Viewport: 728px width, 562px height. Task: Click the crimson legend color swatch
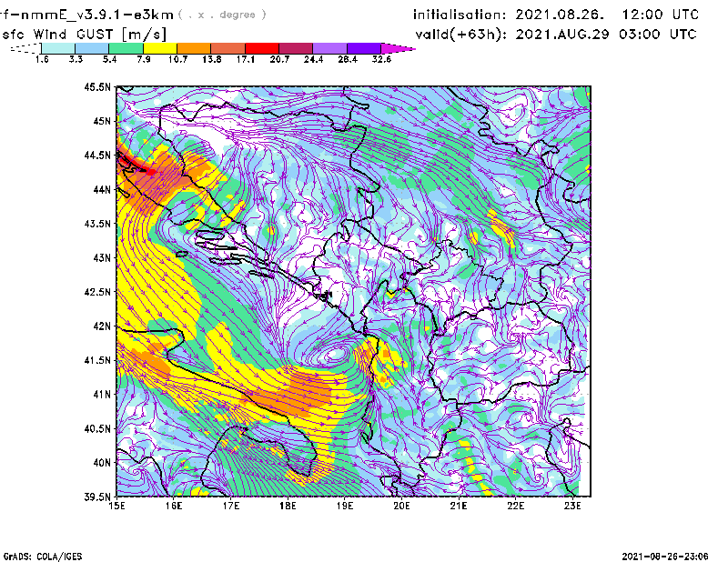point(296,48)
